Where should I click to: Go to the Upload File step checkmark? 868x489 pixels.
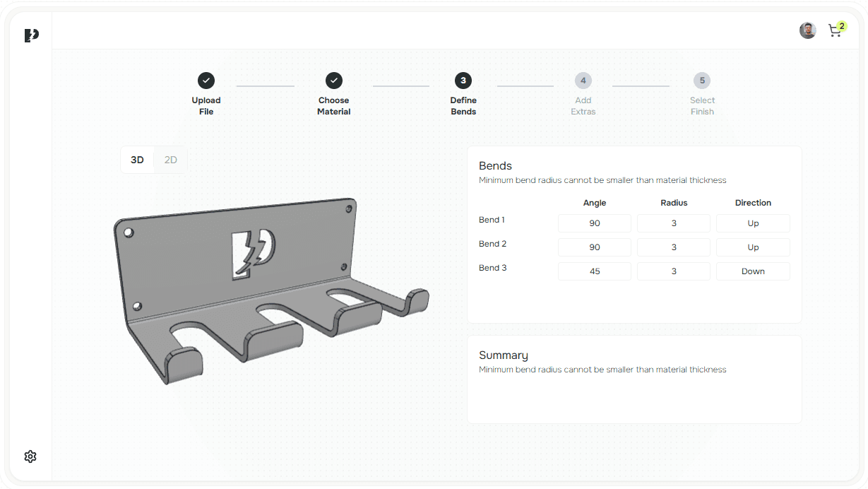[206, 81]
